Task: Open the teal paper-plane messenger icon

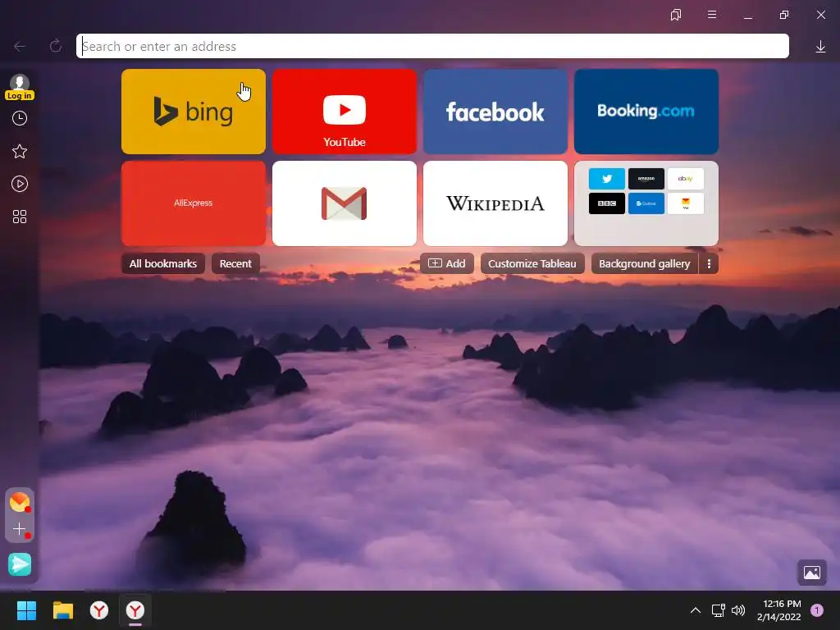Action: coord(20,564)
